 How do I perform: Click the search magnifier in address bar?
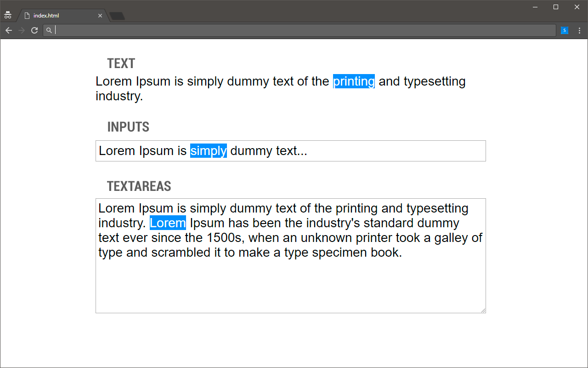click(49, 30)
